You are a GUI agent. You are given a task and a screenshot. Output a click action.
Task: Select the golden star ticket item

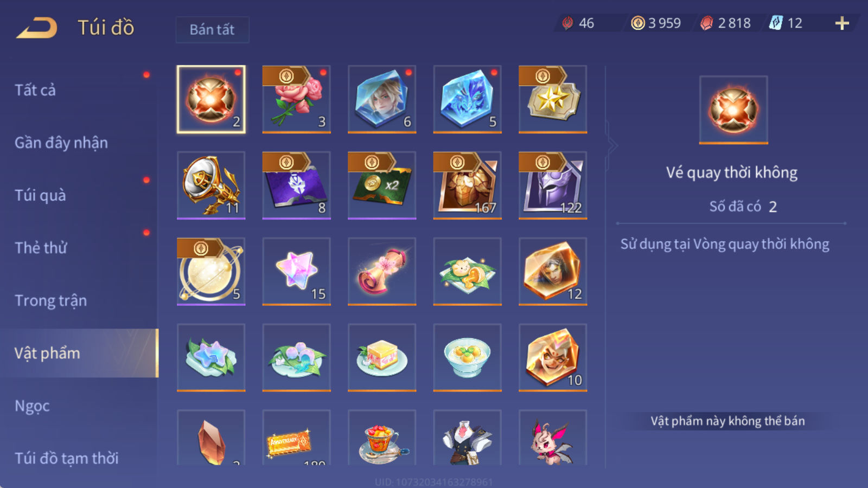pyautogui.click(x=553, y=99)
